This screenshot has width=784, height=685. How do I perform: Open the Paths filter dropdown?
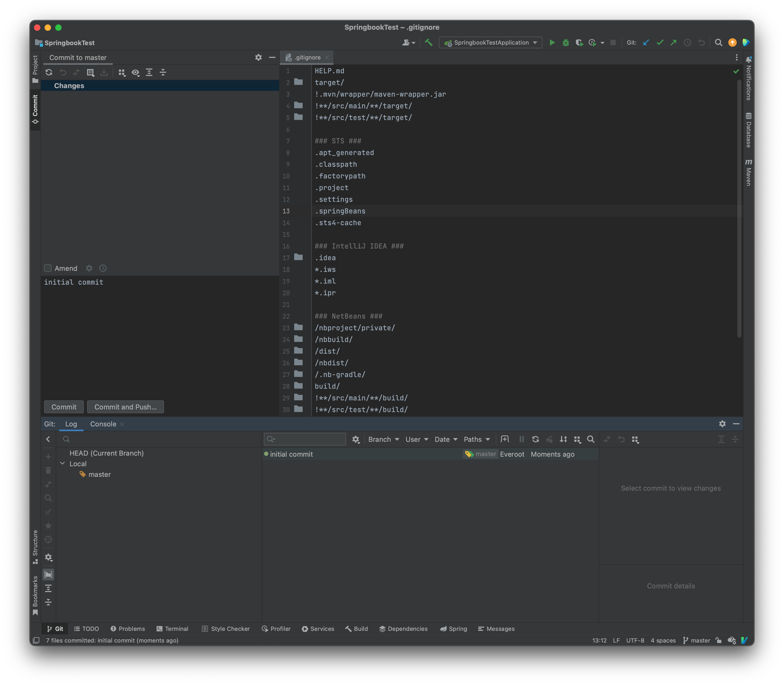click(477, 439)
